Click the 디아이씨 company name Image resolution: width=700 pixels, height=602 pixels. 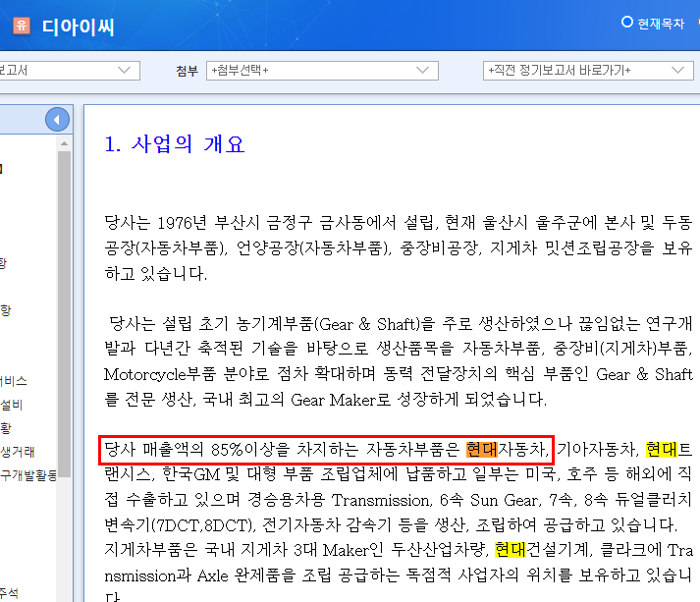click(79, 27)
